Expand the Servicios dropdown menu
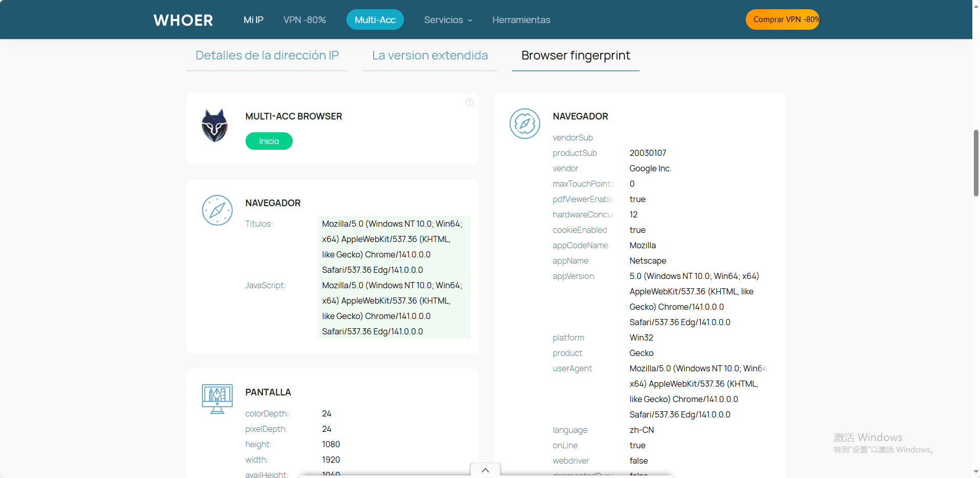This screenshot has width=980, height=478. [x=447, y=20]
